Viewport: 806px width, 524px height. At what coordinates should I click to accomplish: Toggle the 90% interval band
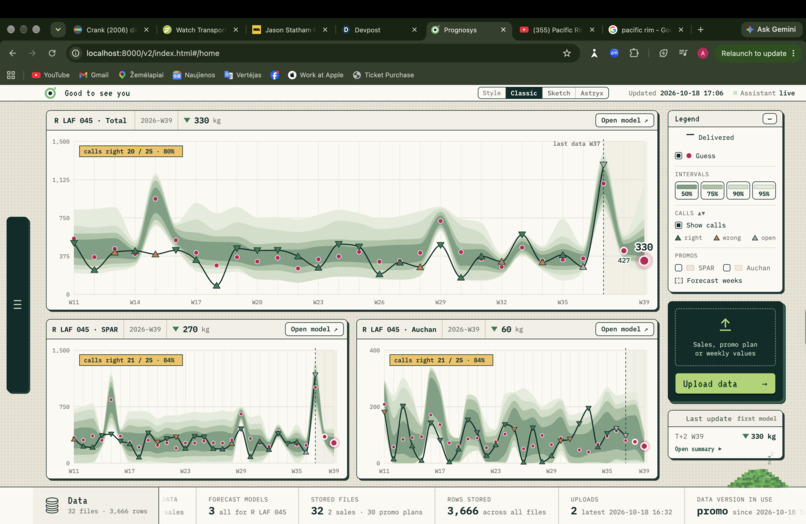point(738,190)
